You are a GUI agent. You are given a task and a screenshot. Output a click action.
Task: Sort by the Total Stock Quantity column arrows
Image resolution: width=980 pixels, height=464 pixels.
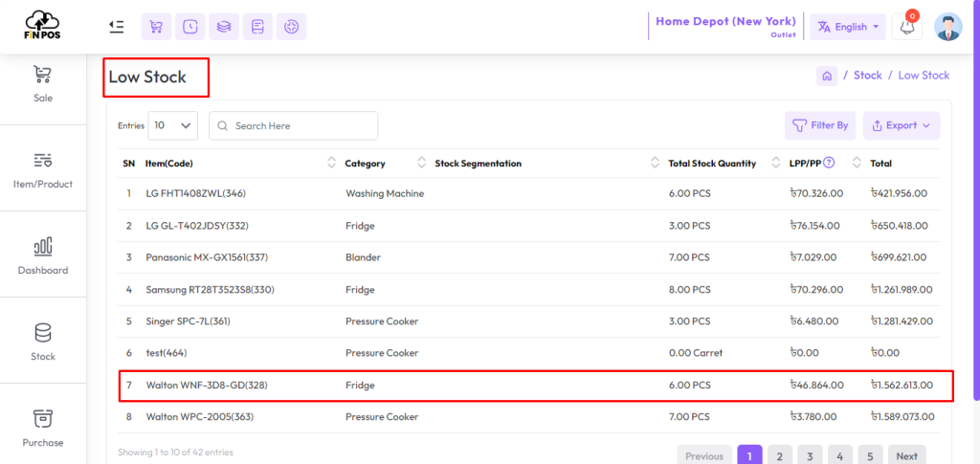click(x=776, y=163)
